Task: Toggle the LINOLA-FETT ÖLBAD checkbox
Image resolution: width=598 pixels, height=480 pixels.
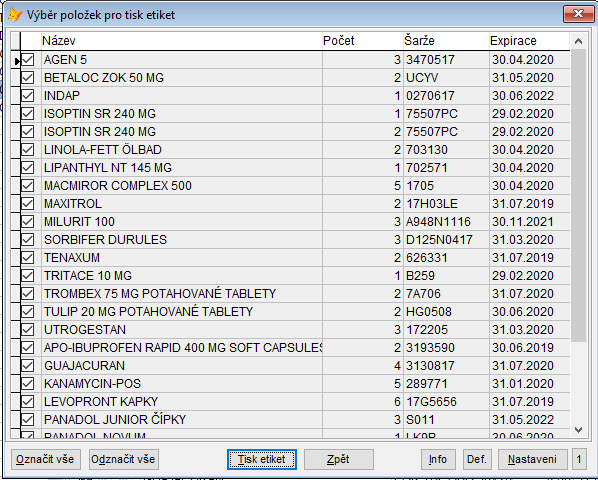Action: pyautogui.click(x=27, y=149)
